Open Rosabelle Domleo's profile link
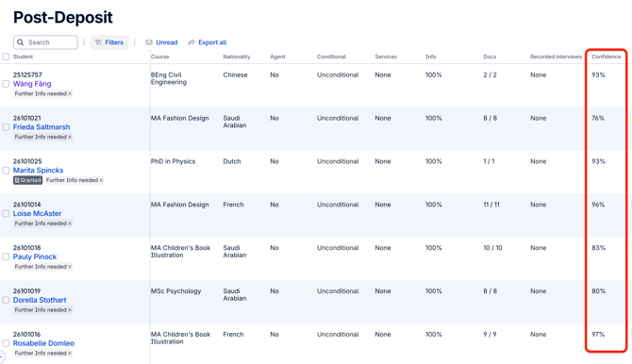Viewport: 632px width, 364px height. [x=43, y=343]
